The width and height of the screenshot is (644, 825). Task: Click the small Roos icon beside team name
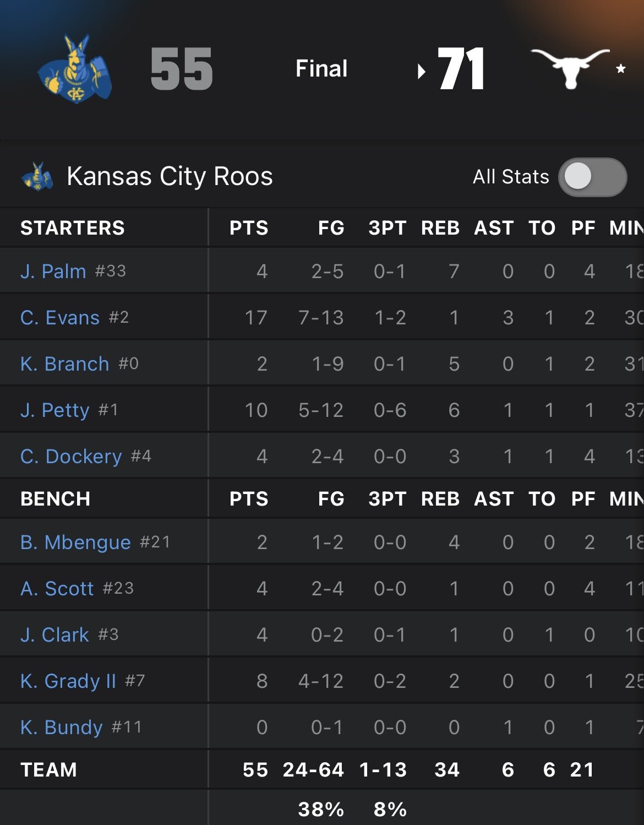tap(37, 176)
